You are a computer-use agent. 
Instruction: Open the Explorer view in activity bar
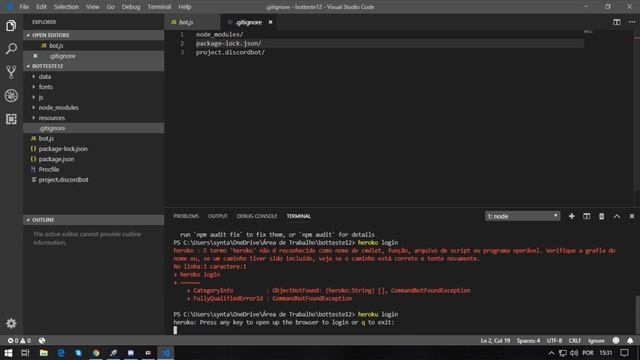tap(11, 26)
